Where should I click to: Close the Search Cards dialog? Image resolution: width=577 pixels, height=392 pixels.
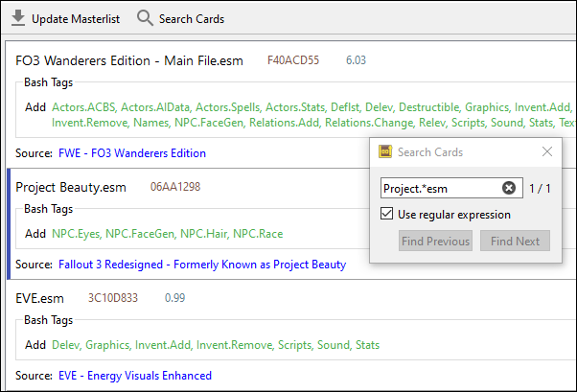coord(547,151)
